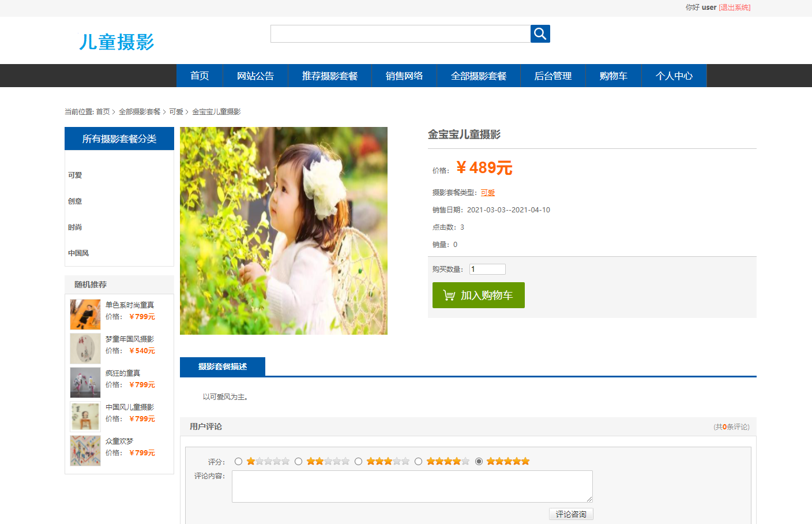The image size is (812, 524).
Task: Click 可爱 in the breadcrumb
Action: (x=176, y=112)
